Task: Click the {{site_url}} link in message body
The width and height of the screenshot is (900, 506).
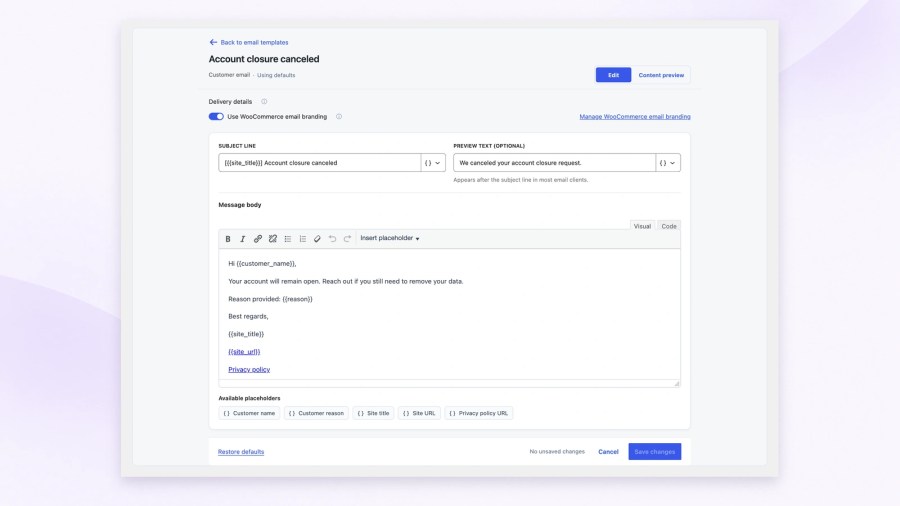Action: pyautogui.click(x=244, y=352)
